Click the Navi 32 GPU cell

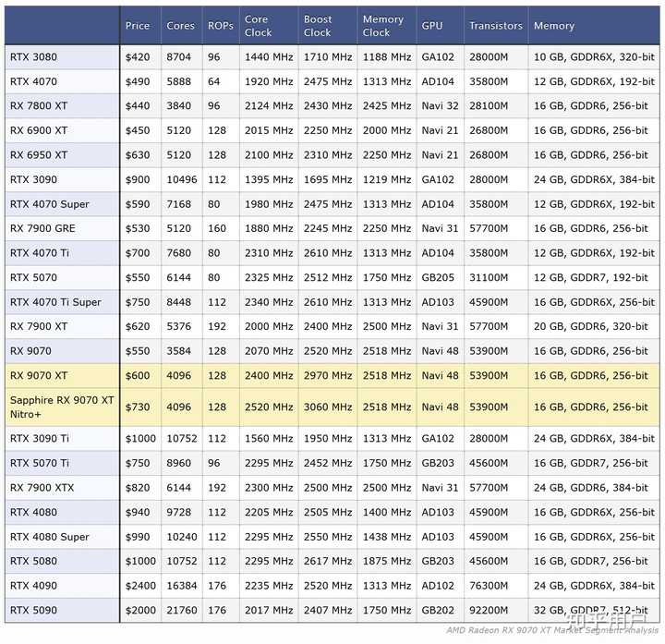click(x=440, y=105)
